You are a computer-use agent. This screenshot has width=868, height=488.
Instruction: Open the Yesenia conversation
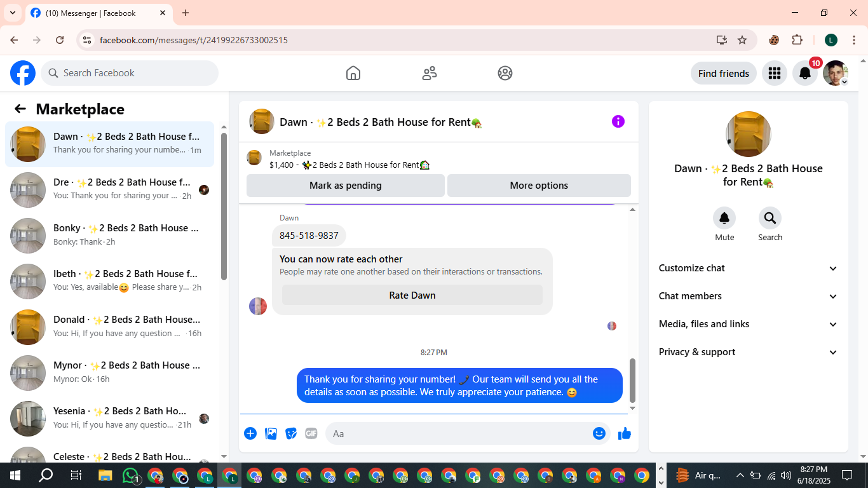[x=110, y=419]
